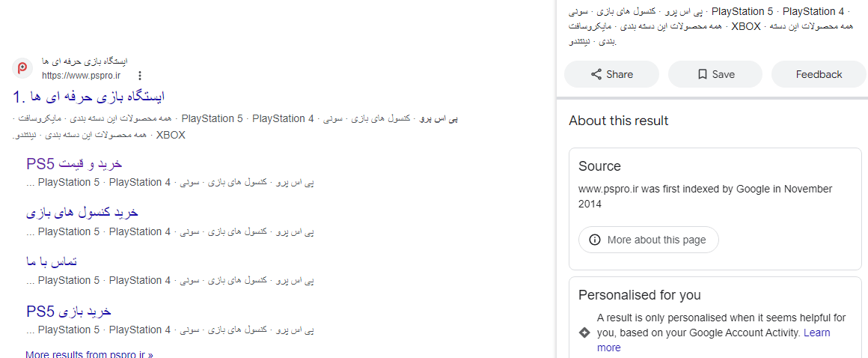Follow the Learn more link

714,340
